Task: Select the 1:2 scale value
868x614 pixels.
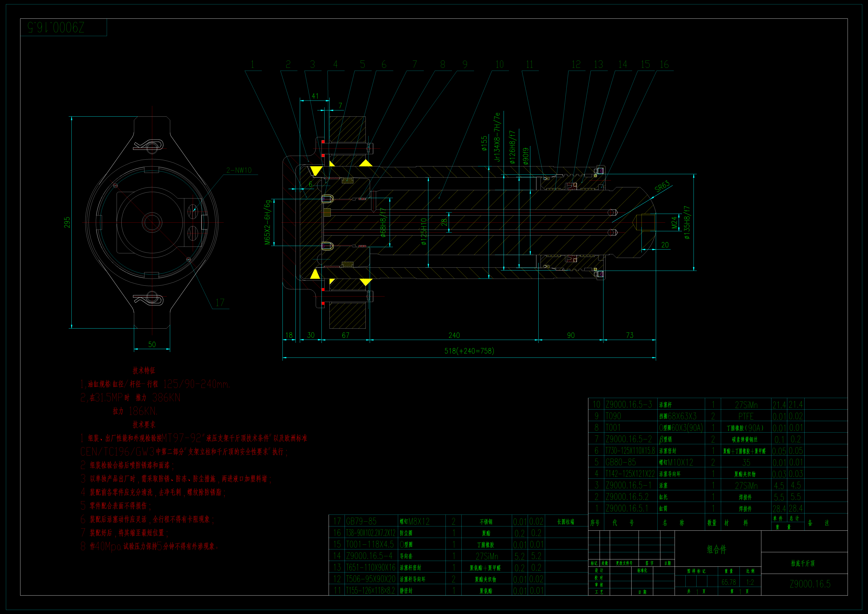Action: coord(750,582)
